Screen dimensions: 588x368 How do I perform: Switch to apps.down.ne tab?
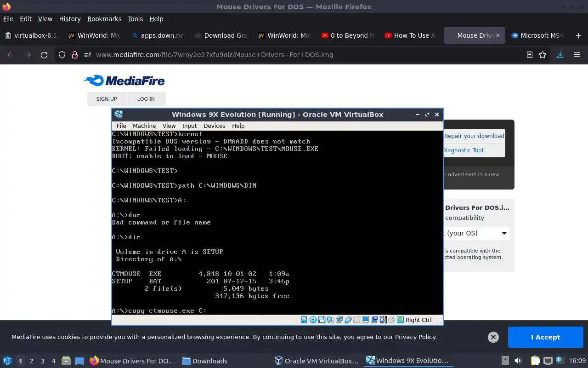(x=158, y=35)
